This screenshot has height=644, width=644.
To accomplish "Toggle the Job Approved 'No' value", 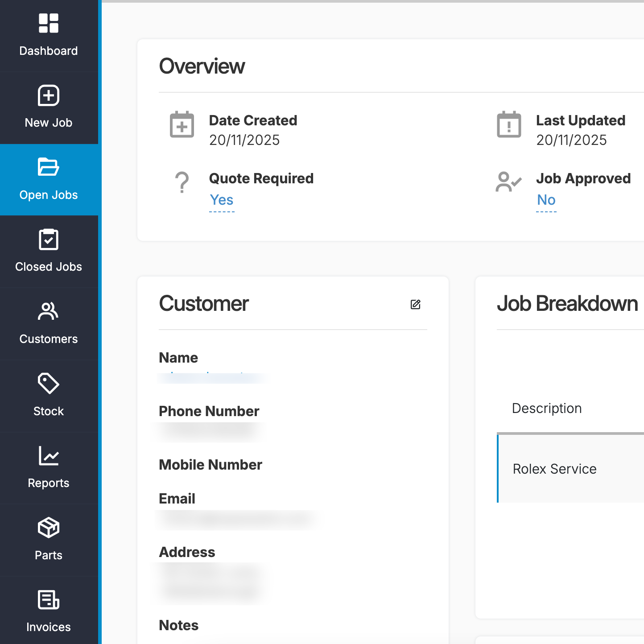I will (546, 200).
